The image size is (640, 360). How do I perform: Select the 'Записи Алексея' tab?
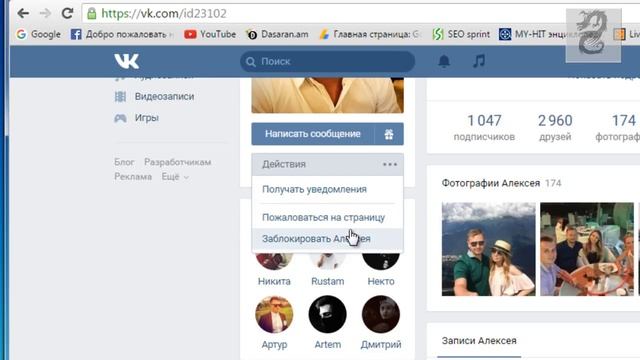(x=479, y=341)
